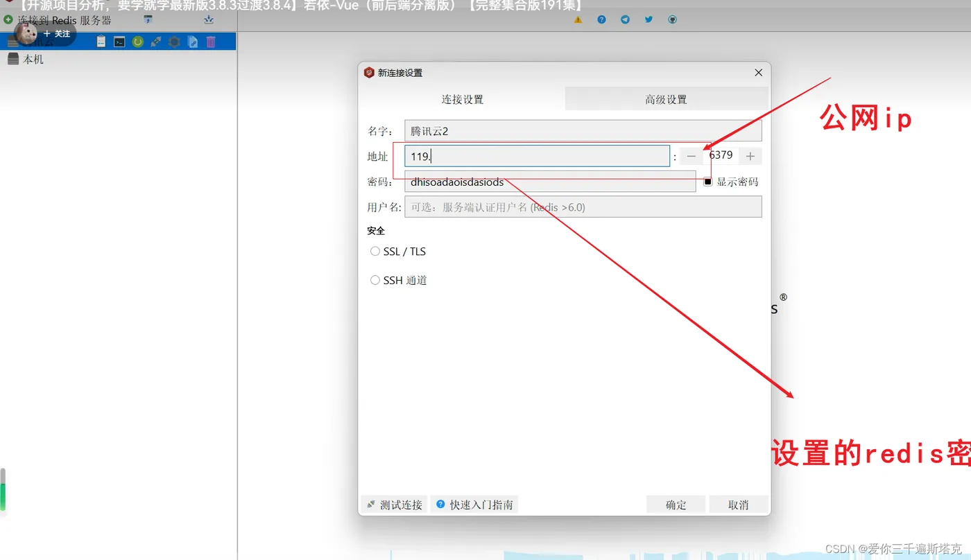971x560 pixels.
Task: Increase port number with plus button
Action: pyautogui.click(x=750, y=157)
